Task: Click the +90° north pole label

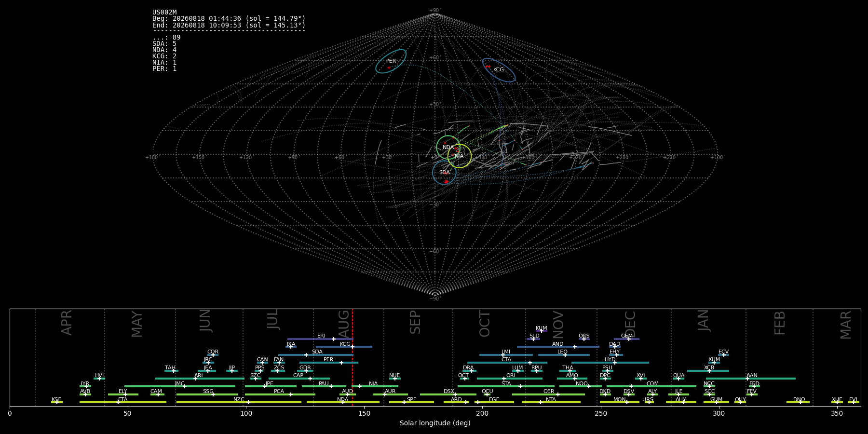Action: pyautogui.click(x=435, y=11)
